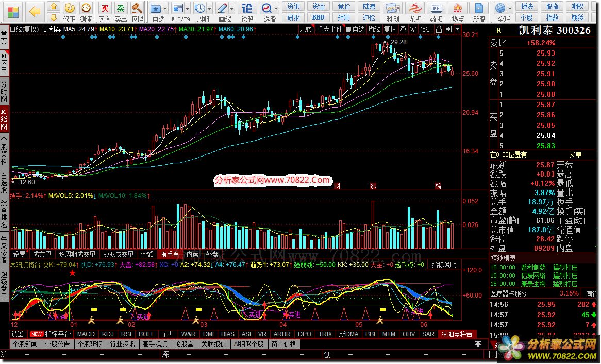Click the 医疗器械服务 sector link

click(x=509, y=293)
